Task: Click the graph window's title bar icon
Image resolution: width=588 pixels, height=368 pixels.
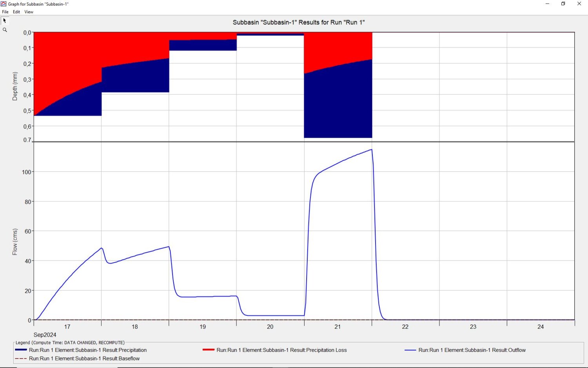Action: [4, 4]
